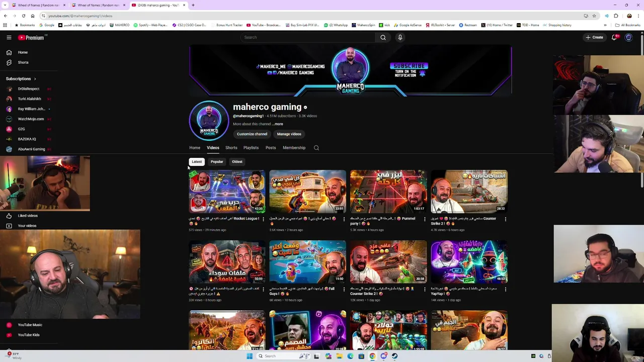644x362 pixels.
Task: Go back in Chrome browser
Action: [x=5, y=16]
